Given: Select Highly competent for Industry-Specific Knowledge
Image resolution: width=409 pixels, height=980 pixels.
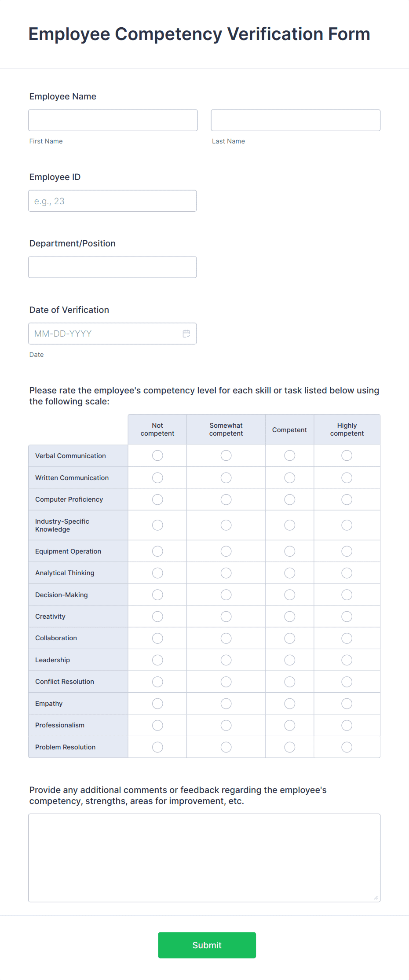Looking at the screenshot, I should pos(347,525).
